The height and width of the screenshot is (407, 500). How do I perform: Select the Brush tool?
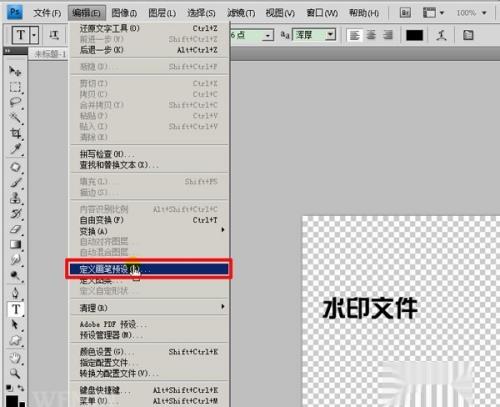click(x=15, y=182)
